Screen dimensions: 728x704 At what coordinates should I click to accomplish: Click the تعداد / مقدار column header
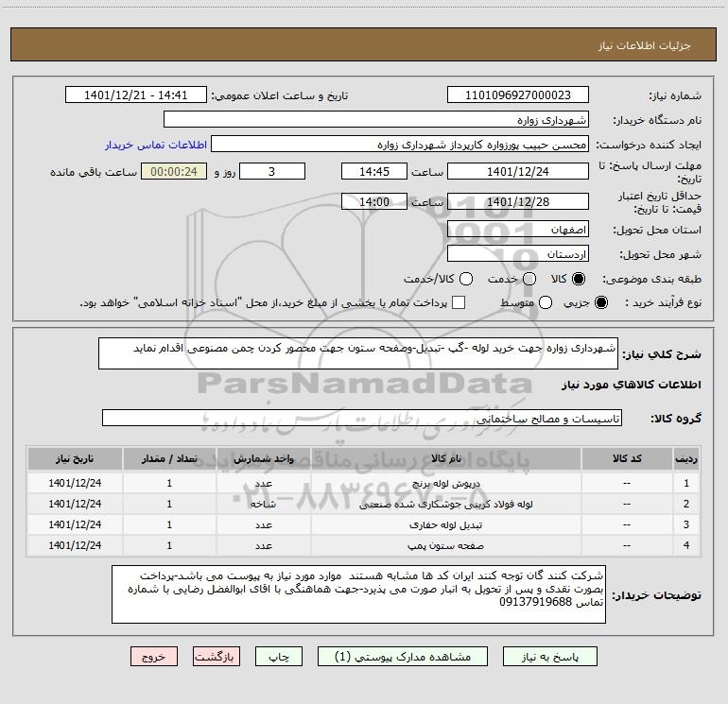pos(169,458)
